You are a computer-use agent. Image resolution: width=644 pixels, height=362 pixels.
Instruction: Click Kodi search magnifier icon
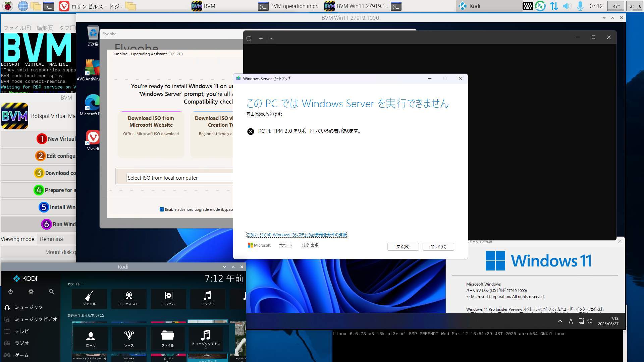pos(51,292)
